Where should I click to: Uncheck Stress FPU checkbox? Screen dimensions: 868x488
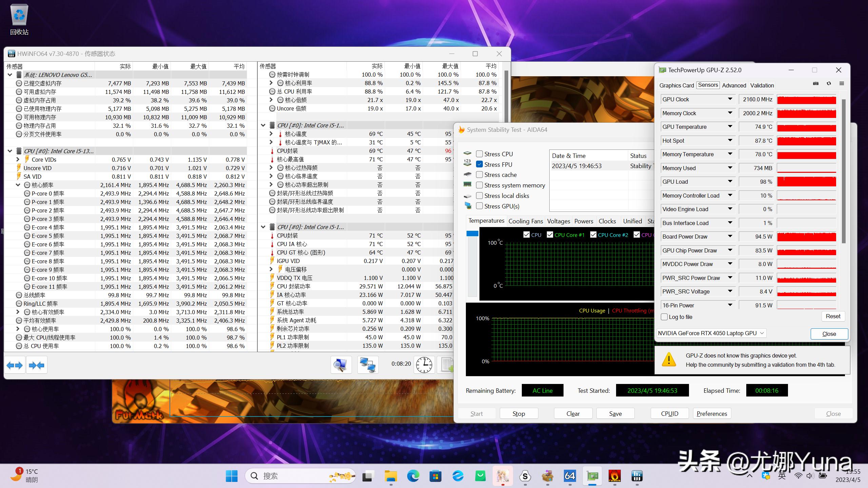479,164
